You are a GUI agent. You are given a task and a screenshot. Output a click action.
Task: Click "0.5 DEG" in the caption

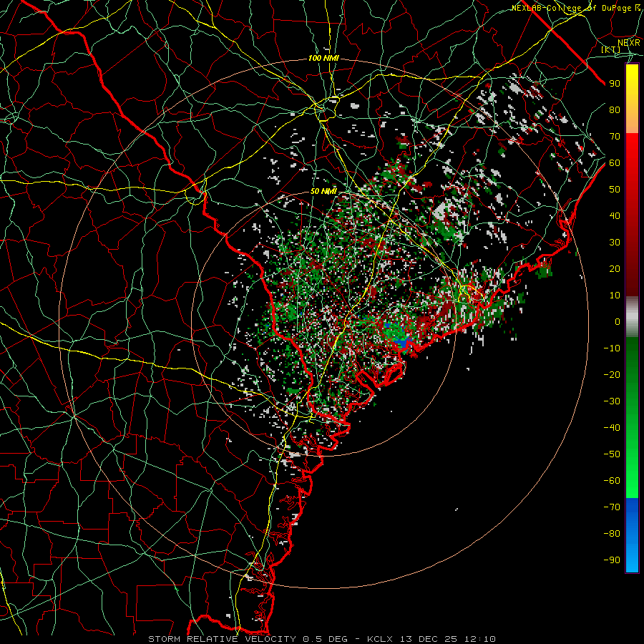[325, 639]
